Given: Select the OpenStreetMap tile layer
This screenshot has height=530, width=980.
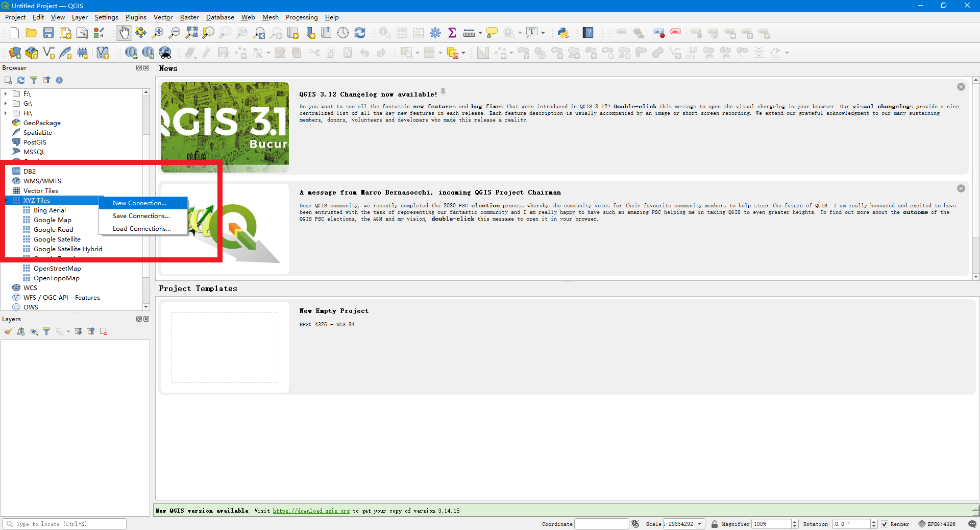Looking at the screenshot, I should [x=57, y=269].
